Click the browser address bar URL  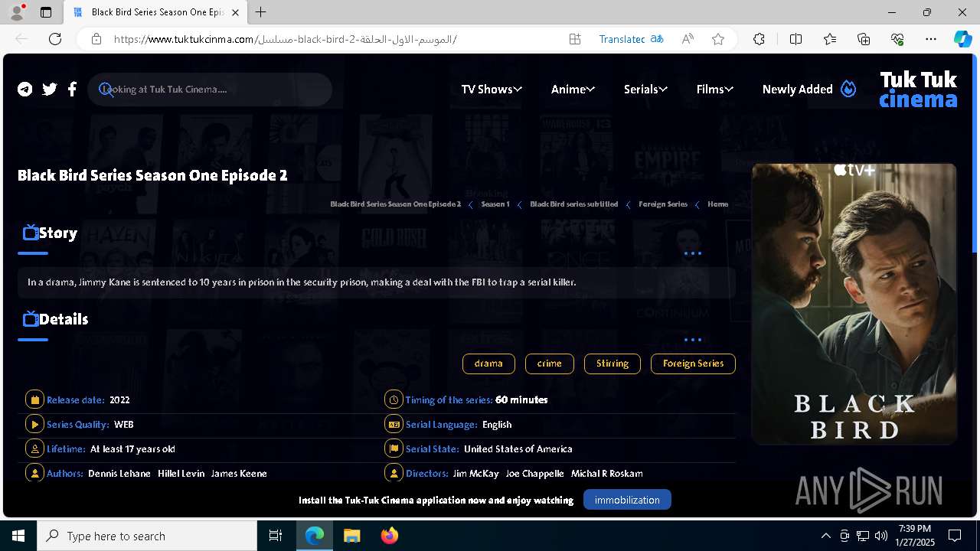pyautogui.click(x=285, y=39)
